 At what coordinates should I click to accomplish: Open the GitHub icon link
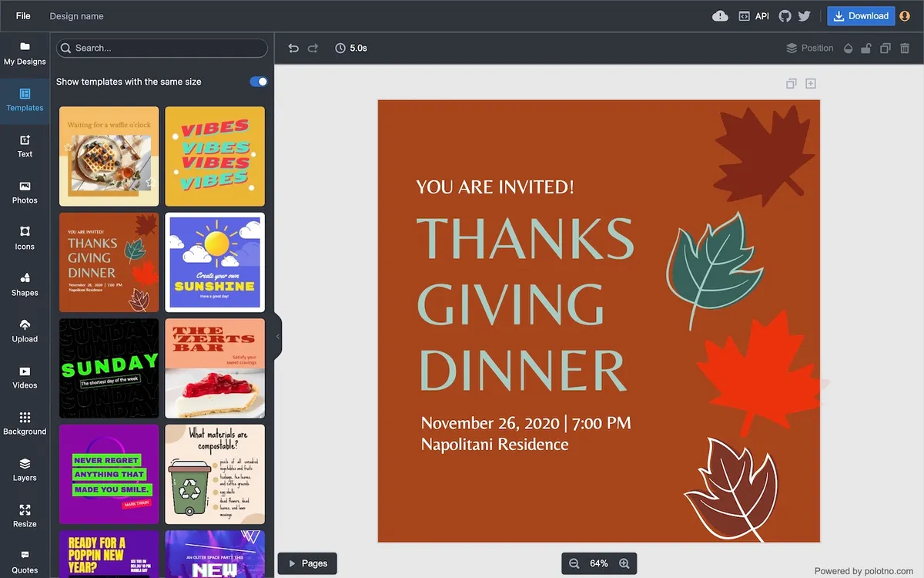point(785,15)
